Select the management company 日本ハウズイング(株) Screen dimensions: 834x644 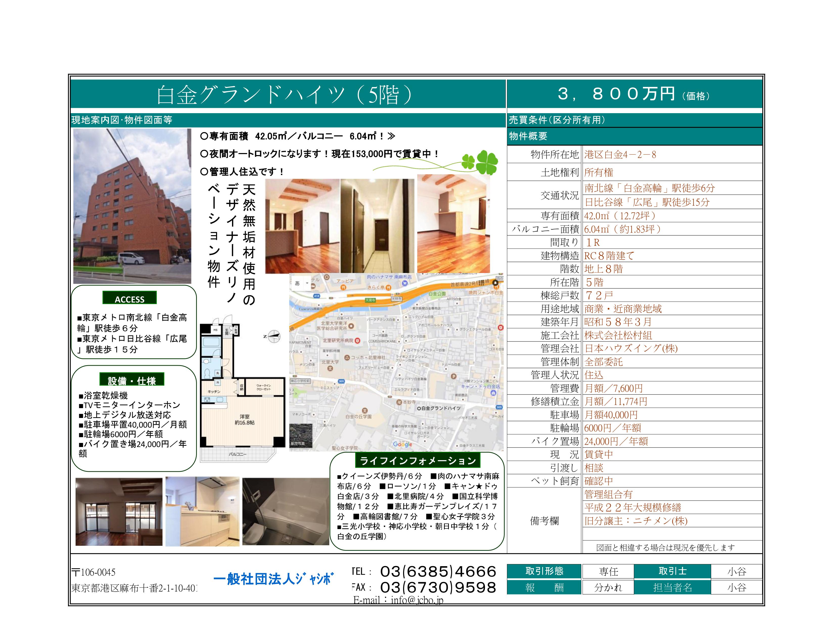point(631,348)
